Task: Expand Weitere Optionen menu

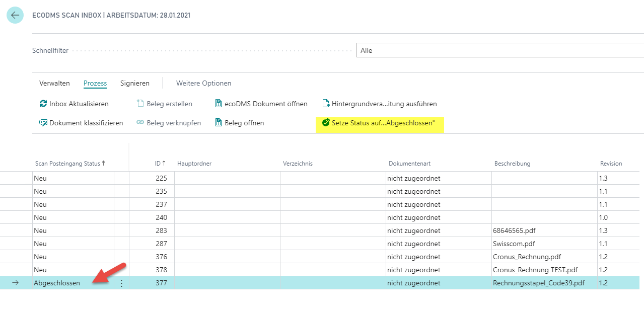Action: coord(204,83)
